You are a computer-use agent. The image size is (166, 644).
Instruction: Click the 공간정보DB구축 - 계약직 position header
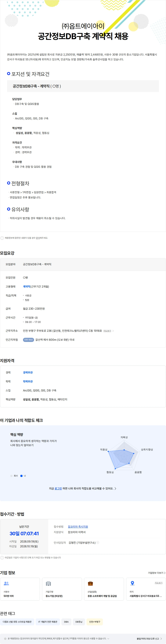[83, 86]
